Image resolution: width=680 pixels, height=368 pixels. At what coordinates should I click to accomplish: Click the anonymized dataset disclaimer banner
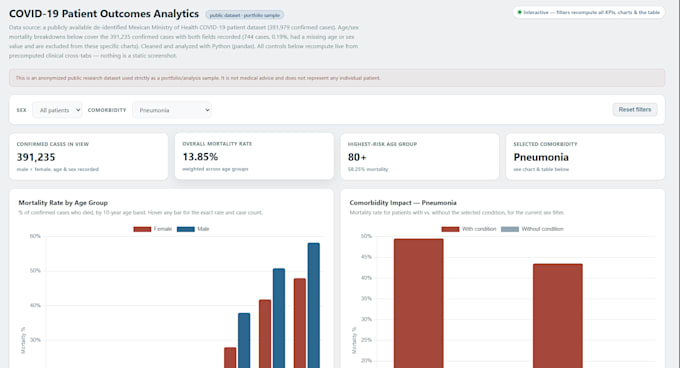tap(337, 78)
